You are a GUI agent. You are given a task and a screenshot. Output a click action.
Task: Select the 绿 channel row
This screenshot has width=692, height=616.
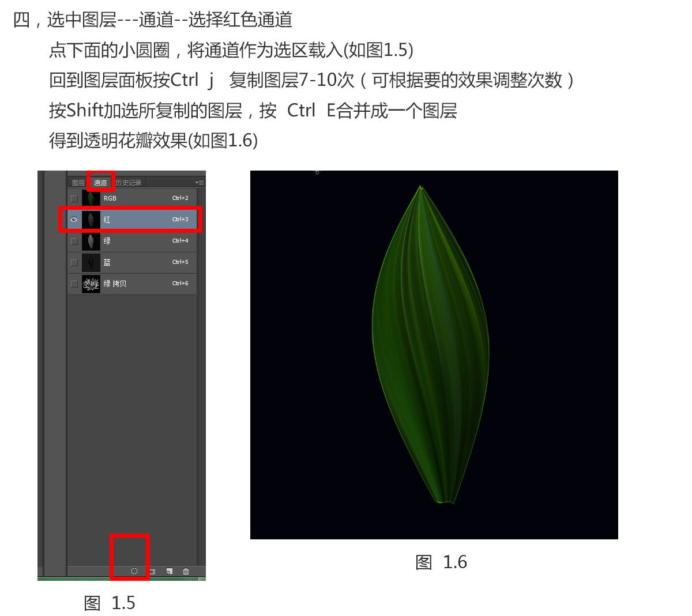click(x=132, y=241)
